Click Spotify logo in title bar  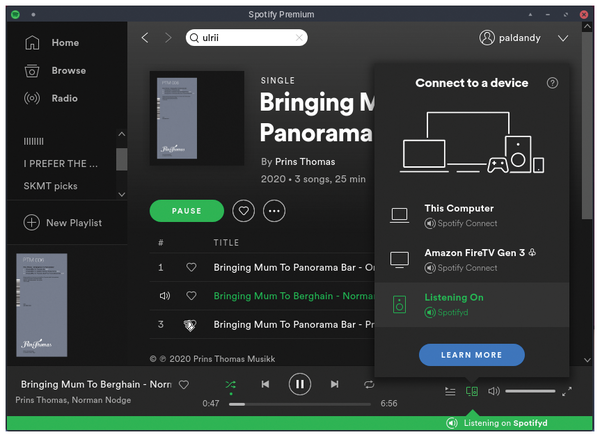coord(15,15)
